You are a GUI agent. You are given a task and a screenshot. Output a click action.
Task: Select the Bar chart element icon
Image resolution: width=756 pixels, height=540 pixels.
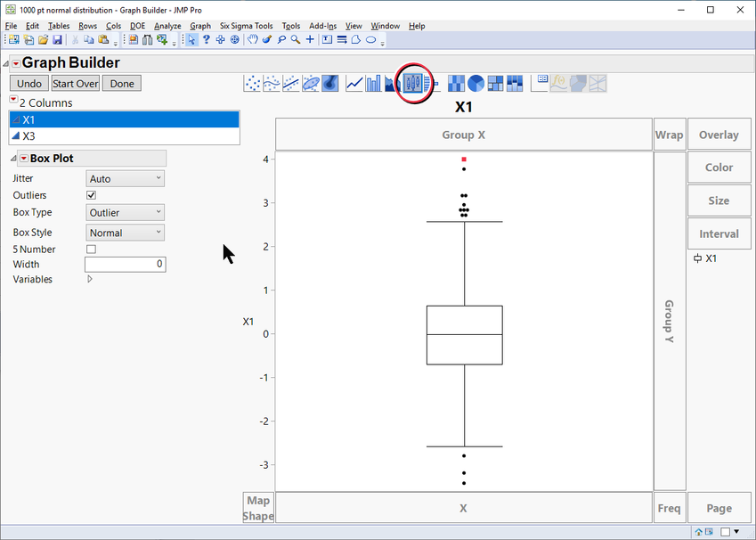[373, 84]
